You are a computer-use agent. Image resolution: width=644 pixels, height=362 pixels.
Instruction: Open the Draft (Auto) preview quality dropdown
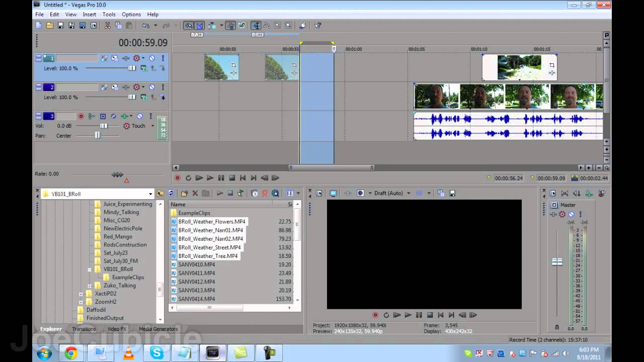pyautogui.click(x=409, y=193)
